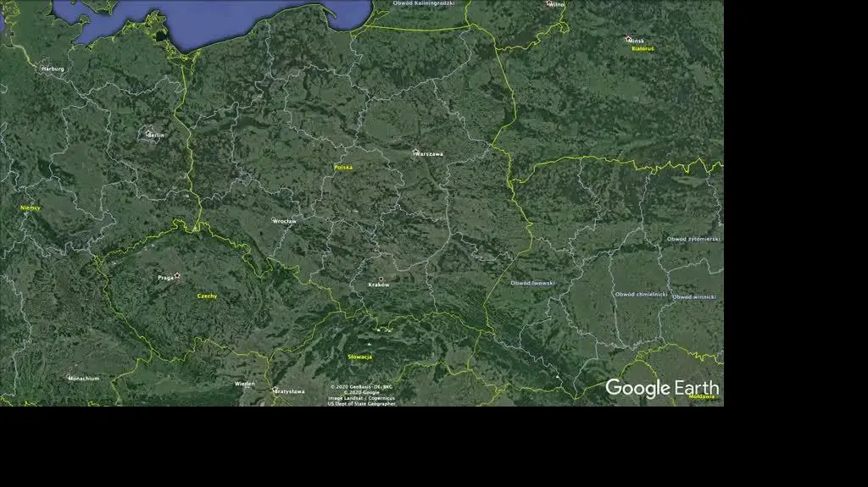This screenshot has height=487, width=868.
Task: Click the Mińsk capital marker icon
Action: pyautogui.click(x=628, y=38)
